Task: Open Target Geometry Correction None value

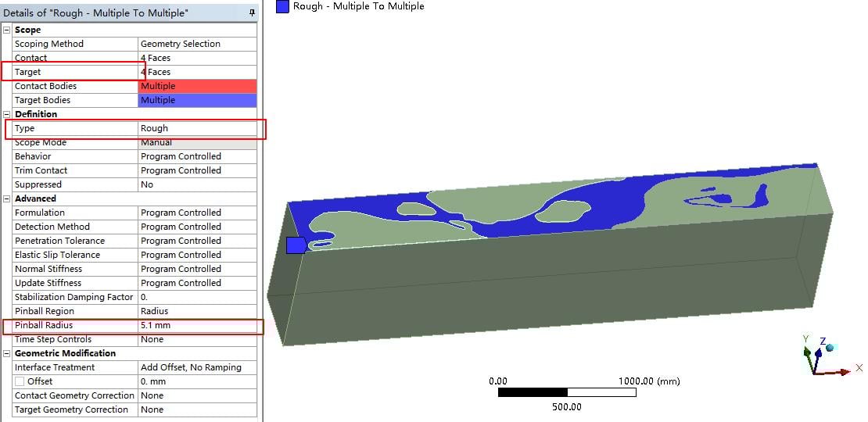Action: (197, 409)
